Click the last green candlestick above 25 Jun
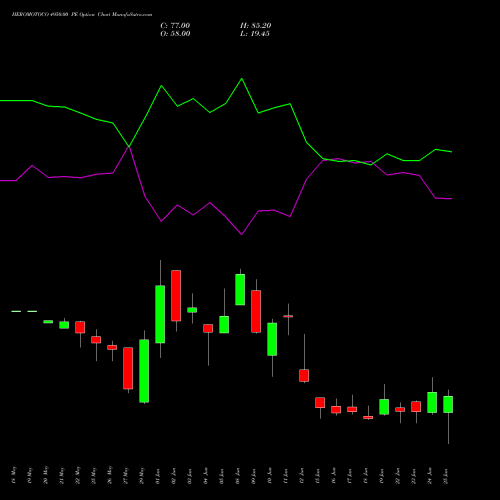Viewport: 500px width, 500px height. 448,404
